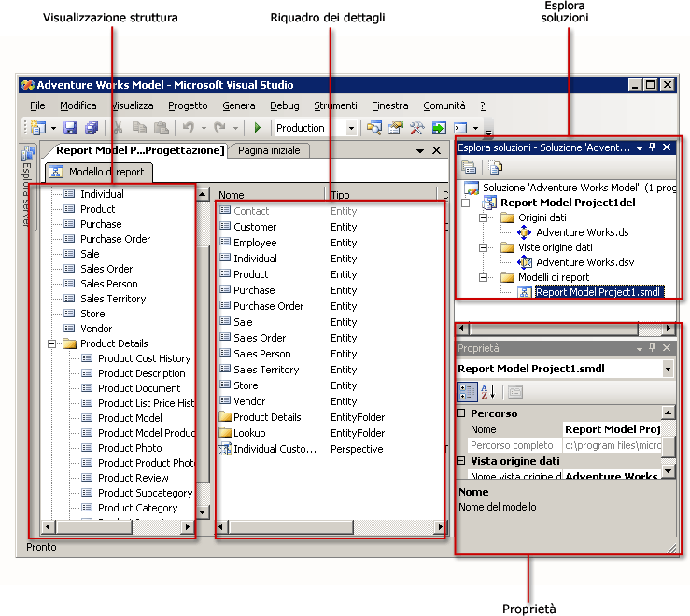This screenshot has height=616, width=690.
Task: Collapse the Modelli di report folder
Action: [x=483, y=277]
